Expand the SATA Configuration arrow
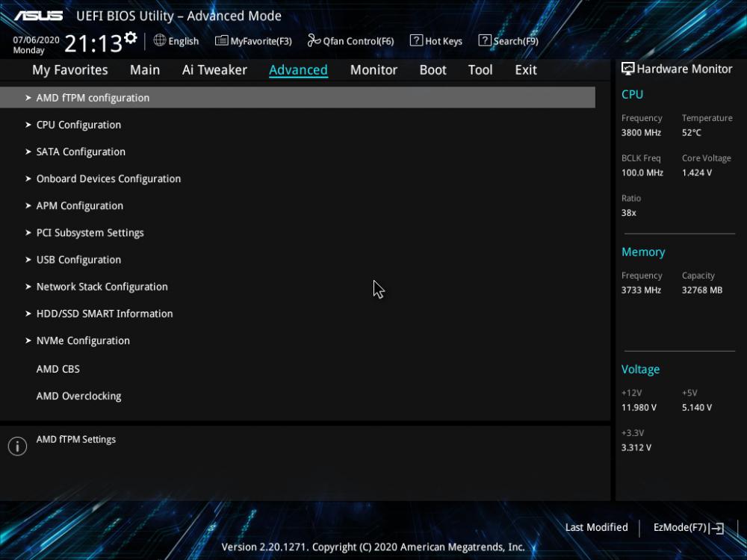This screenshot has height=560, width=747. click(x=28, y=152)
